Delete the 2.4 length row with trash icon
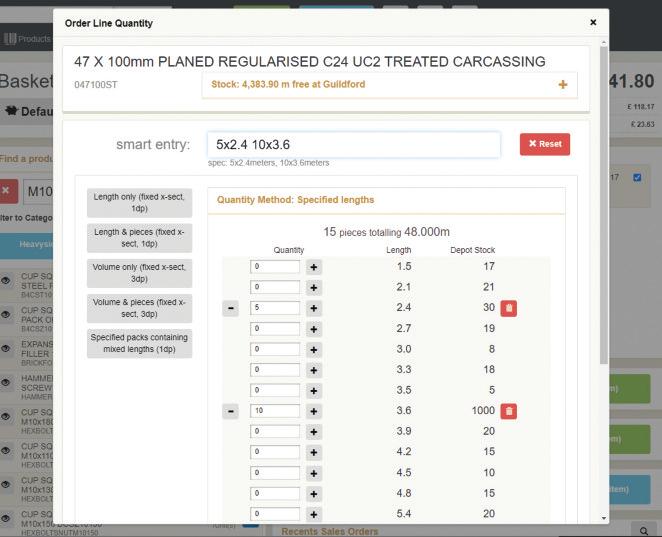 pos(509,308)
